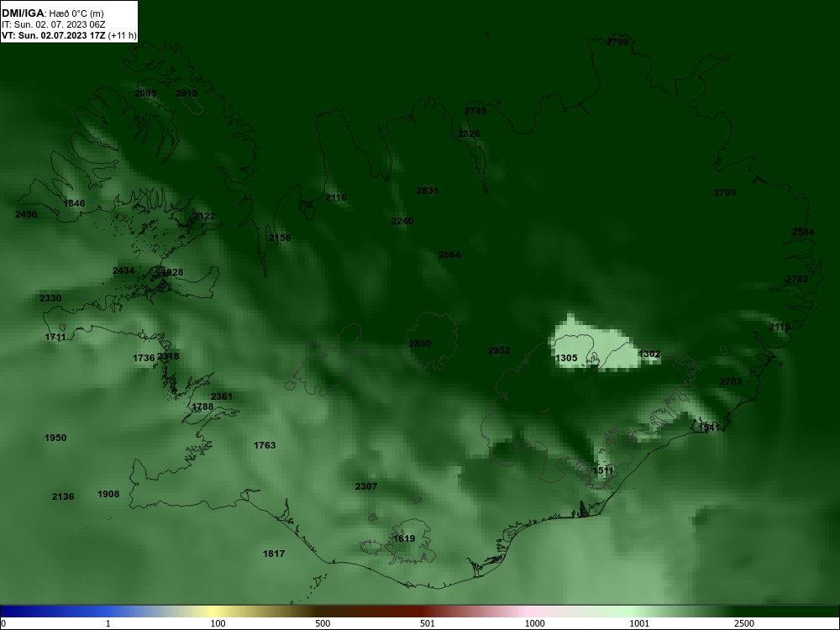Screen dimensions: 840x630
Task: Select the 2864 height value
Action: tap(449, 255)
